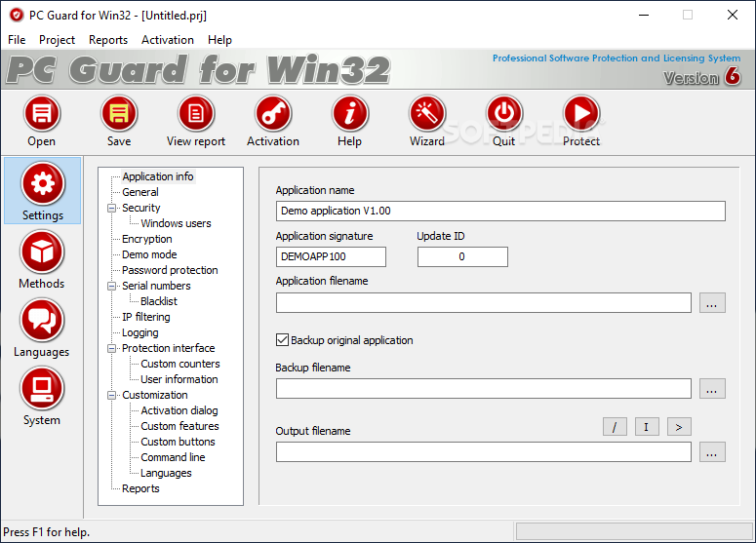
Task: Select the Methods sidebar icon
Action: click(42, 252)
